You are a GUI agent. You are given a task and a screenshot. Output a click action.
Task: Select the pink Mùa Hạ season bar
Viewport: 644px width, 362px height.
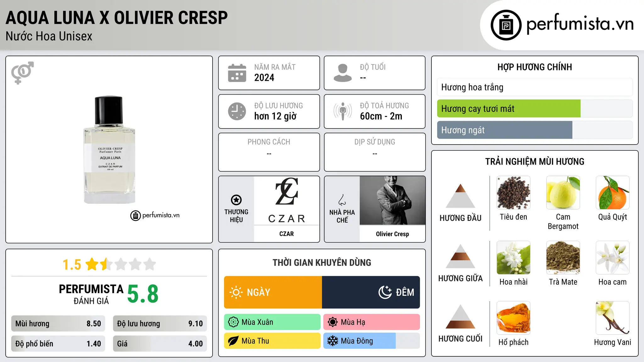click(x=372, y=322)
